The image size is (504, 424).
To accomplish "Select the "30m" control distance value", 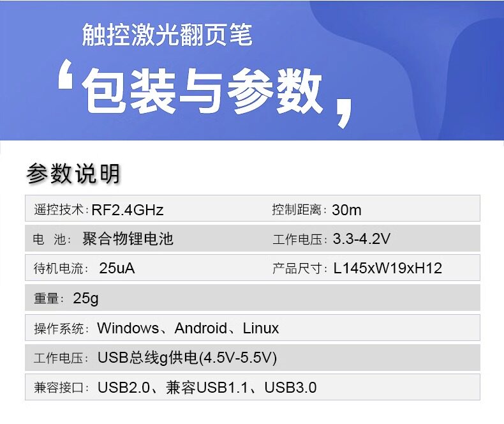I will tap(346, 210).
